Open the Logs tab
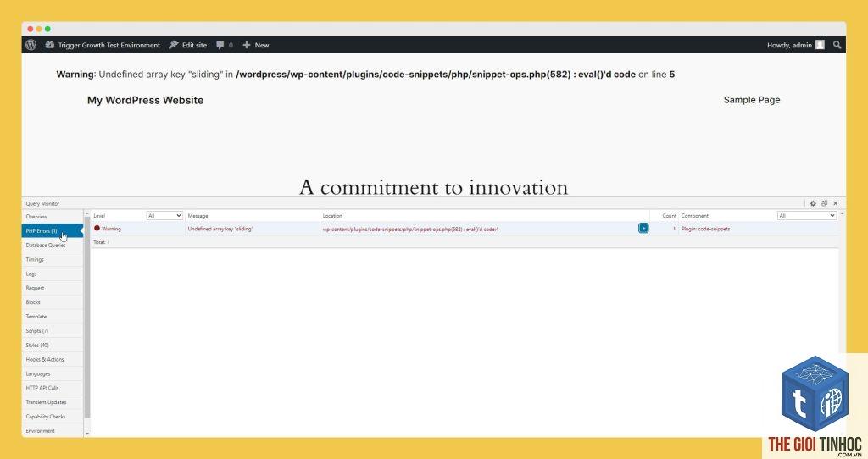The height and width of the screenshot is (459, 868). tap(53, 274)
